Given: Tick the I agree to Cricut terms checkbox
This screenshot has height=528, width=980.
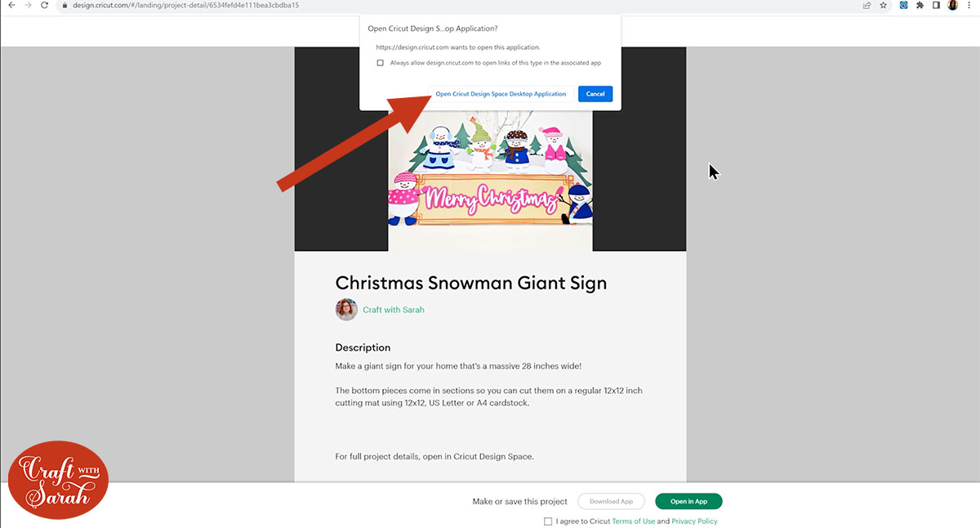Looking at the screenshot, I should point(548,521).
